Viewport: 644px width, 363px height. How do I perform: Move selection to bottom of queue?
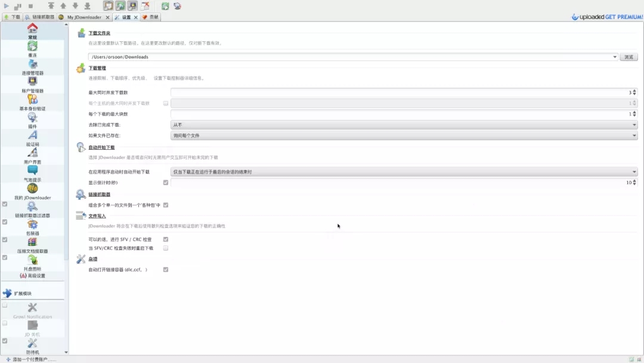click(x=88, y=6)
